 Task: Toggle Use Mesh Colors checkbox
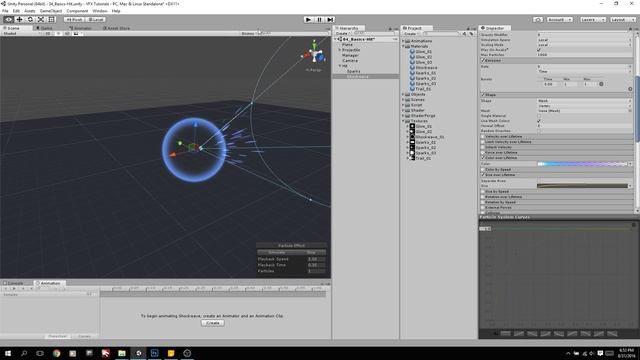tap(539, 121)
